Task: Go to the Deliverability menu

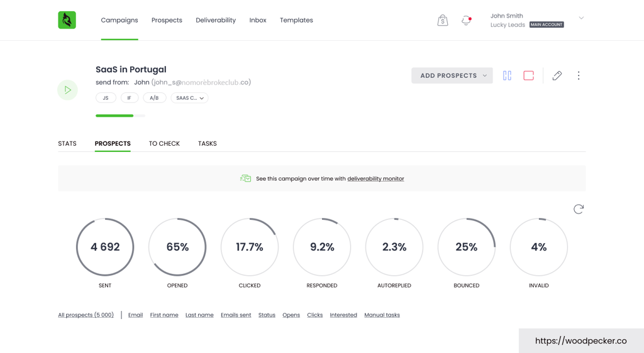Action: (216, 20)
